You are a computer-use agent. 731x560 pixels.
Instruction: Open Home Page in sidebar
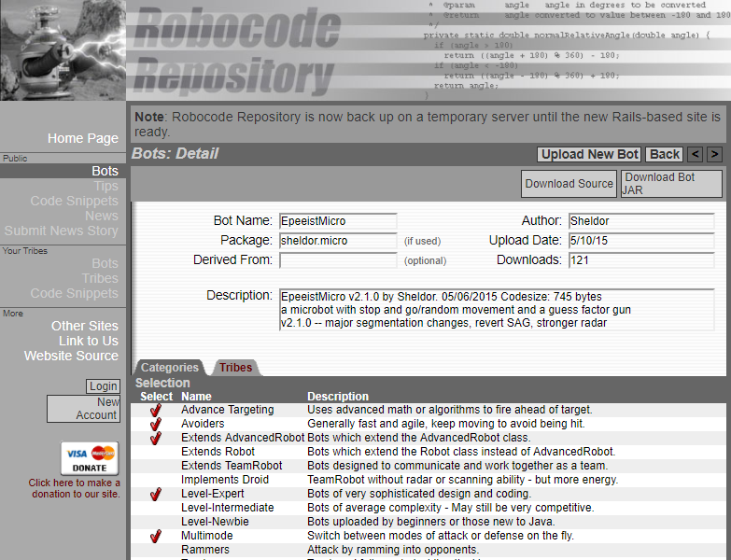83,138
